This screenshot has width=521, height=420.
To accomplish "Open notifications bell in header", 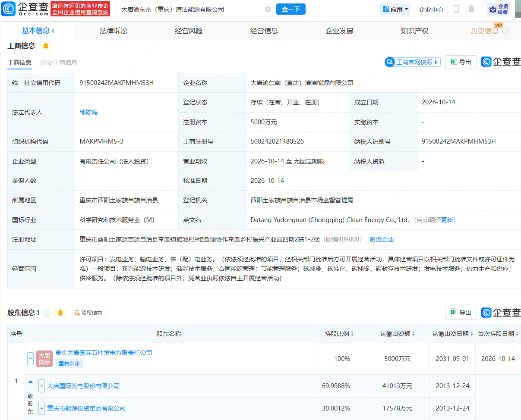I will pyautogui.click(x=471, y=9).
